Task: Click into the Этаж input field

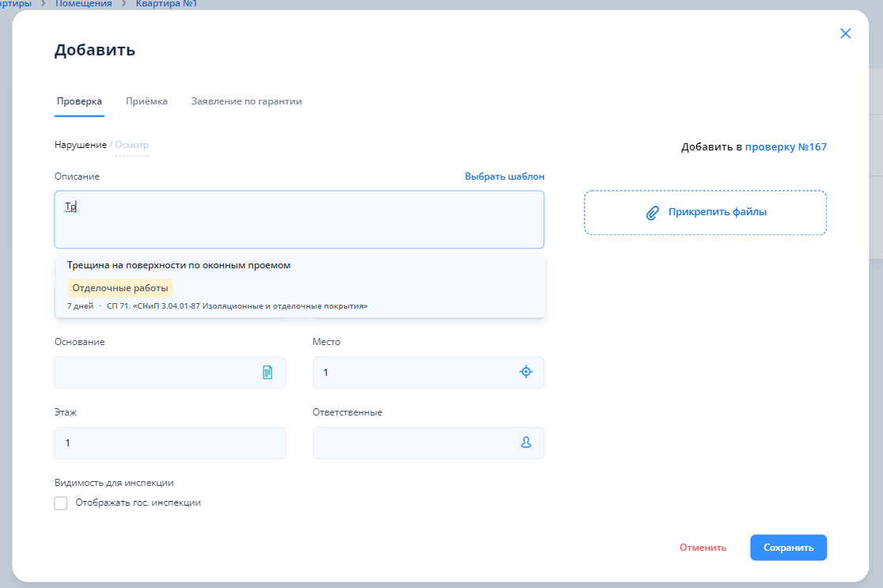Action: click(x=169, y=443)
